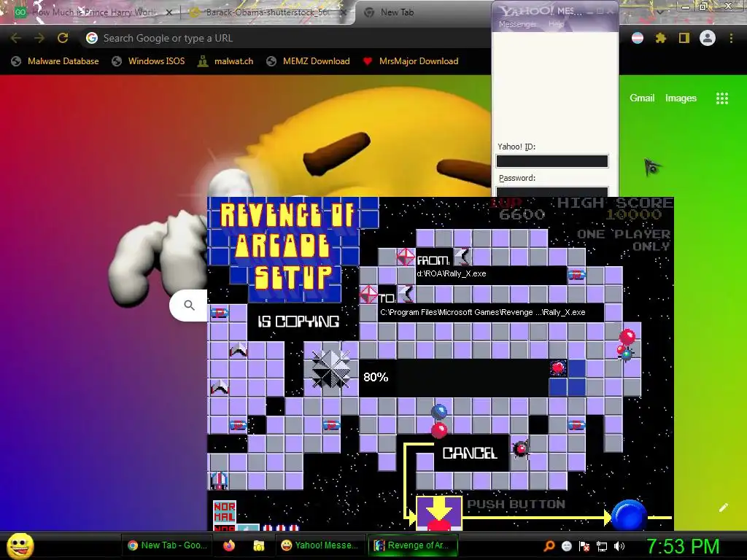Switch to How Much is Prince Harry tab

(90, 12)
